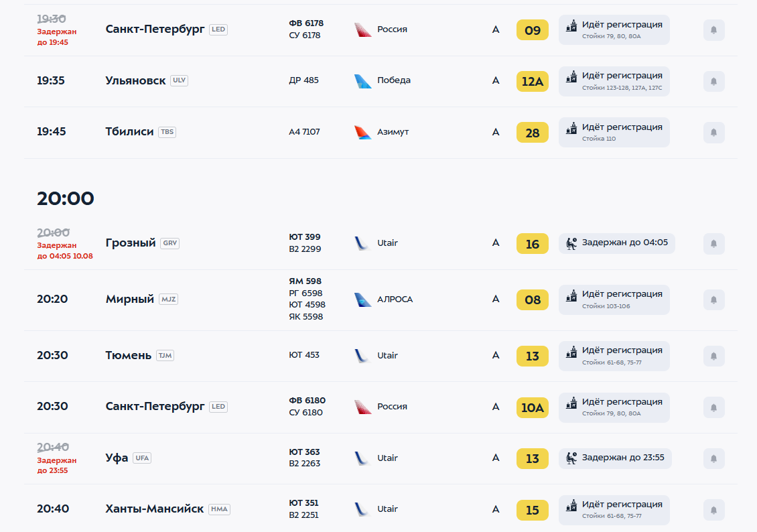Enable notification bell for Тбилиси flight
This screenshot has height=532, width=757.
[713, 132]
